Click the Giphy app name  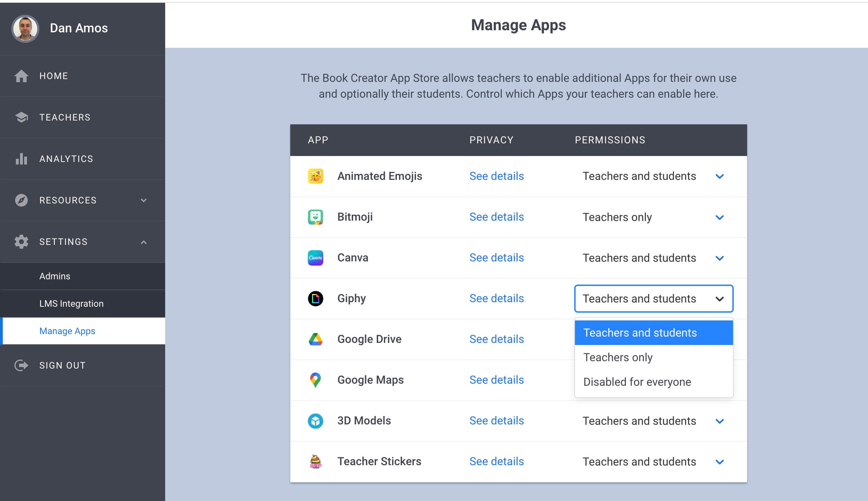351,299
